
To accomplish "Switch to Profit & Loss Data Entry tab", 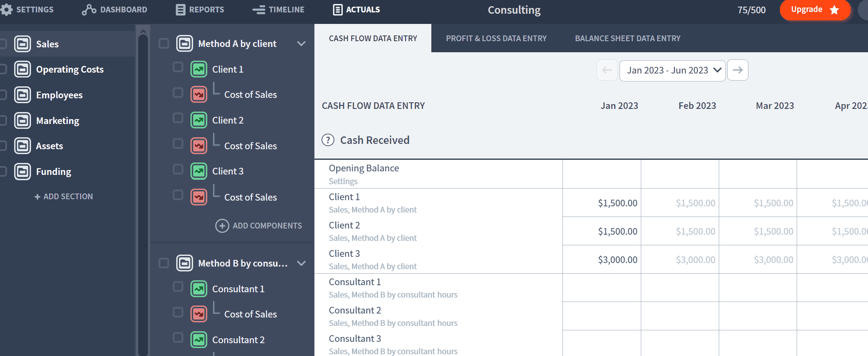I will coord(496,39).
